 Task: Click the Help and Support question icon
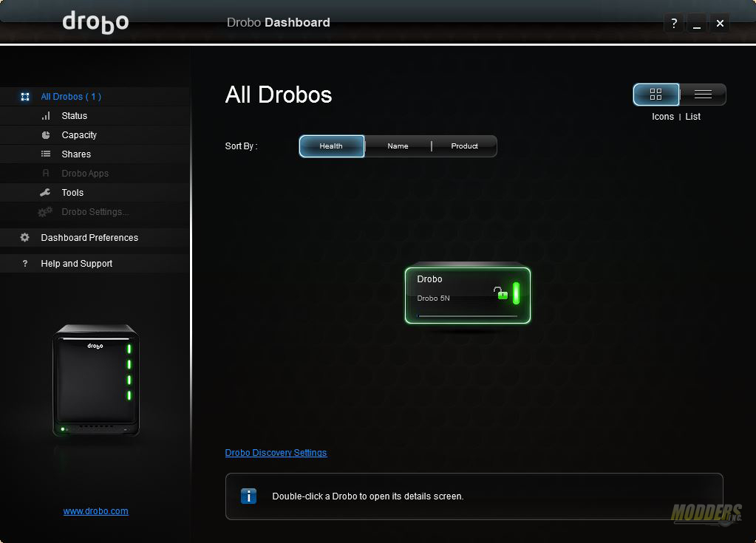pos(25,264)
